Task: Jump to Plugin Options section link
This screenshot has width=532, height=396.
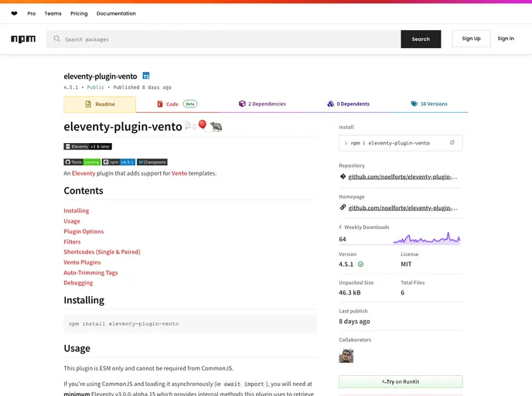Action: (x=84, y=231)
